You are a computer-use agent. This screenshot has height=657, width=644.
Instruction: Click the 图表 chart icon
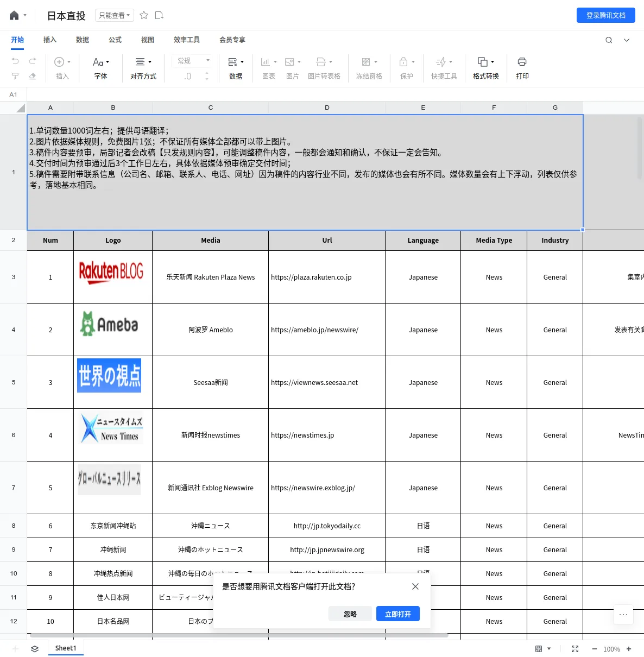(266, 62)
